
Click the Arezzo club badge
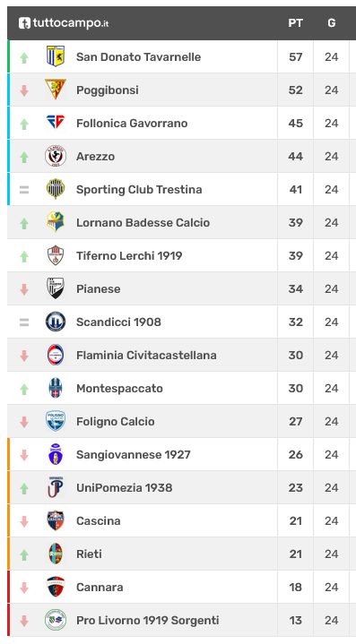[56, 156]
